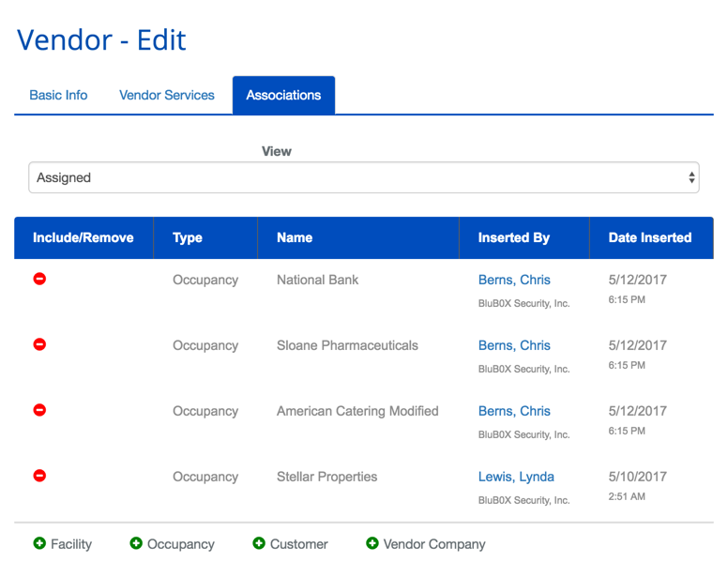Remove the Sloane Pharmaceuticals association
The height and width of the screenshot is (562, 728).
tap(39, 344)
